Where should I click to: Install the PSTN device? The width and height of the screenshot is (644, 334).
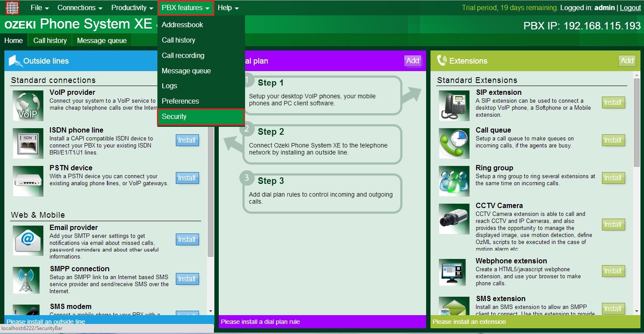click(187, 178)
